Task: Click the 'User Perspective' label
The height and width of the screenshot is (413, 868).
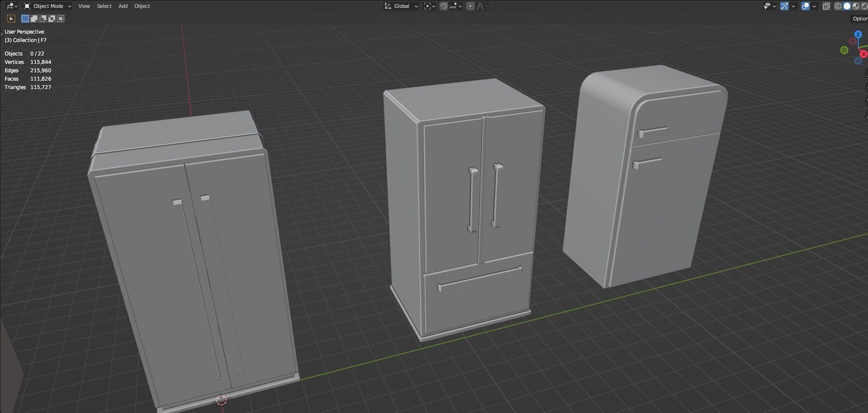Action: coord(24,32)
